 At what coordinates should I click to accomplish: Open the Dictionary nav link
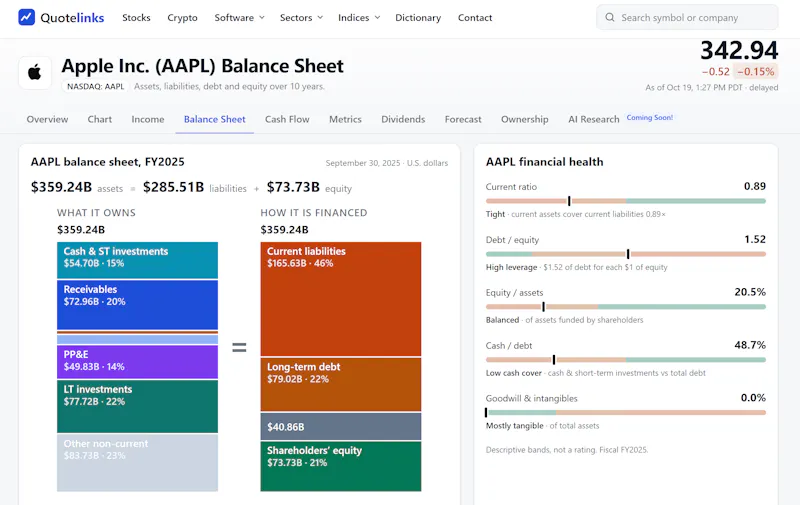tap(418, 18)
